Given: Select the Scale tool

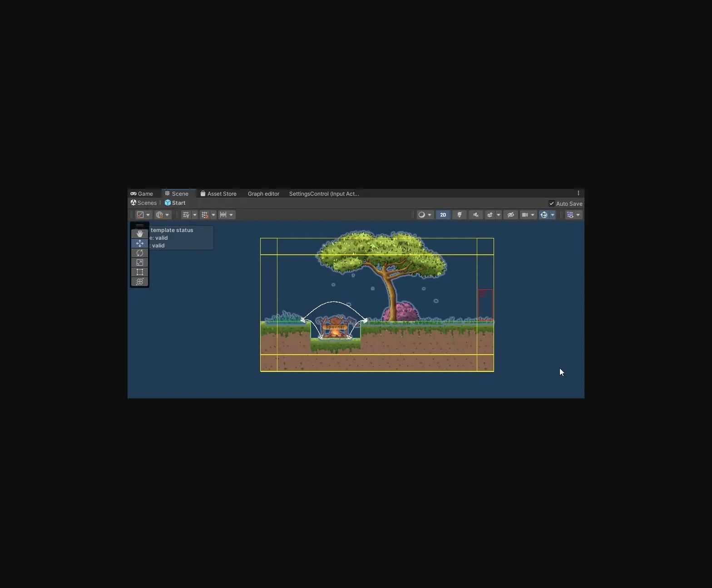Looking at the screenshot, I should (139, 262).
